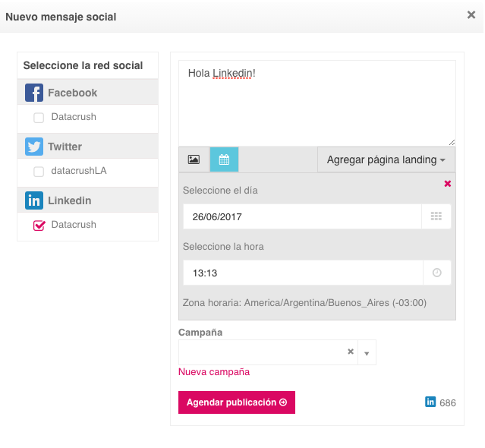
Task: Open Agregar página landing dropdown
Action: [386, 159]
